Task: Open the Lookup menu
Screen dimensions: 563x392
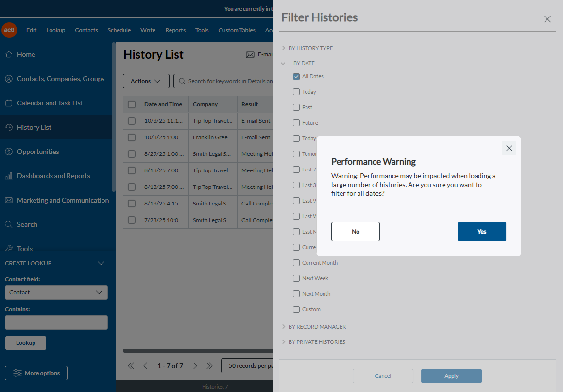Action: [x=56, y=30]
